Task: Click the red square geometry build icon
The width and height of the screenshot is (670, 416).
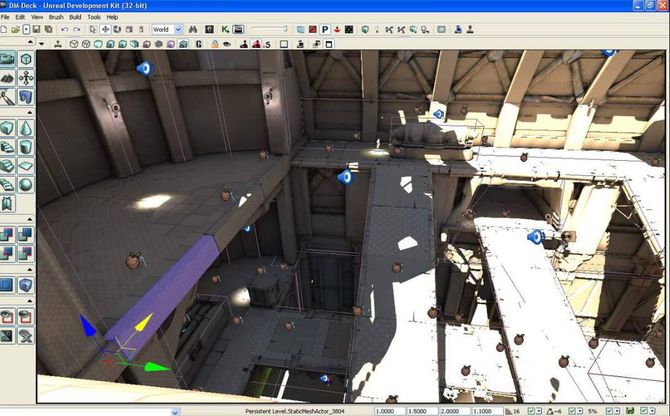Action: (313, 29)
